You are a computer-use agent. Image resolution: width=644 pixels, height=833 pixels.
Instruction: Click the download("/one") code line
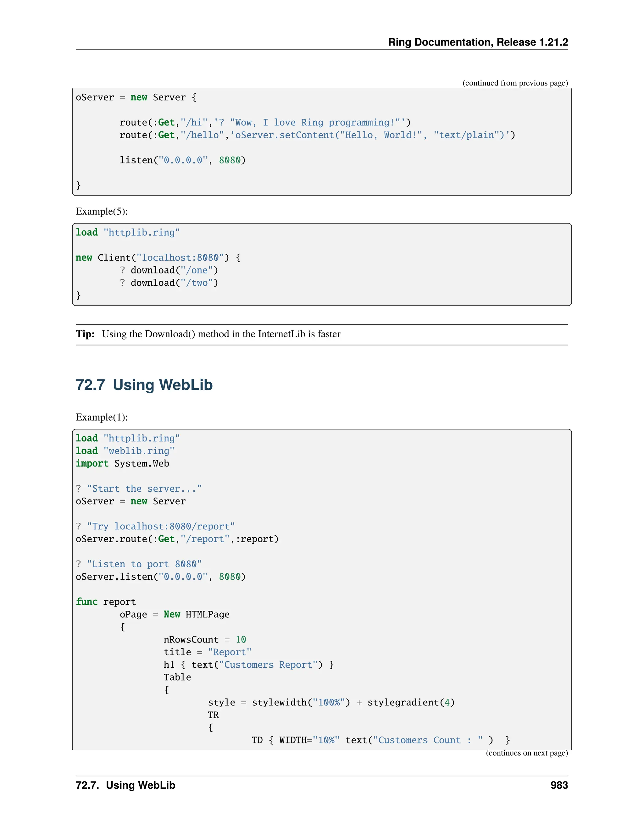point(169,270)
